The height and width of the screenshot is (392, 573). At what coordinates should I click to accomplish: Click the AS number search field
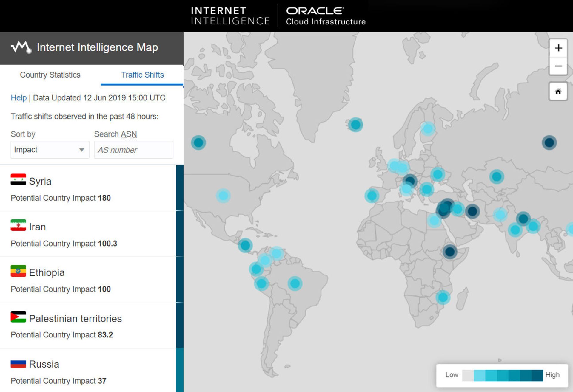click(133, 150)
